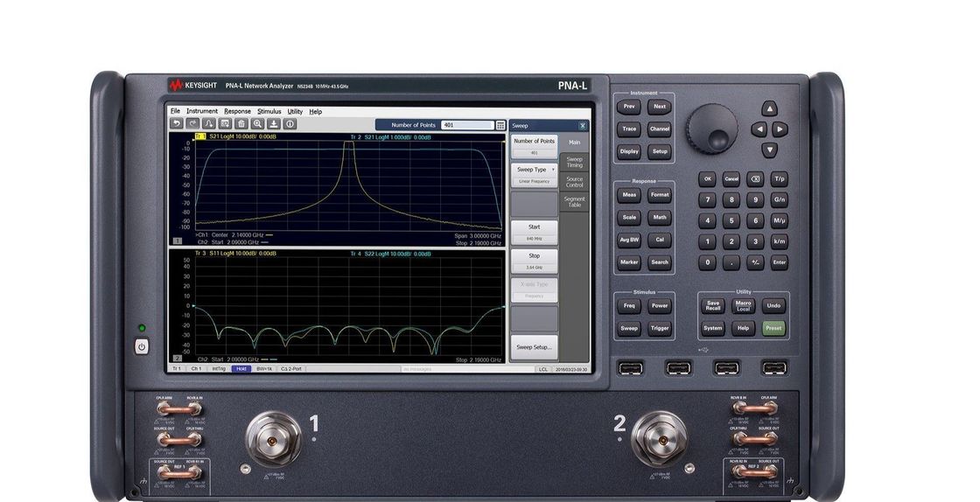This screenshot has width=980, height=502.
Task: Switch to the Source Control tab
Action: [574, 182]
